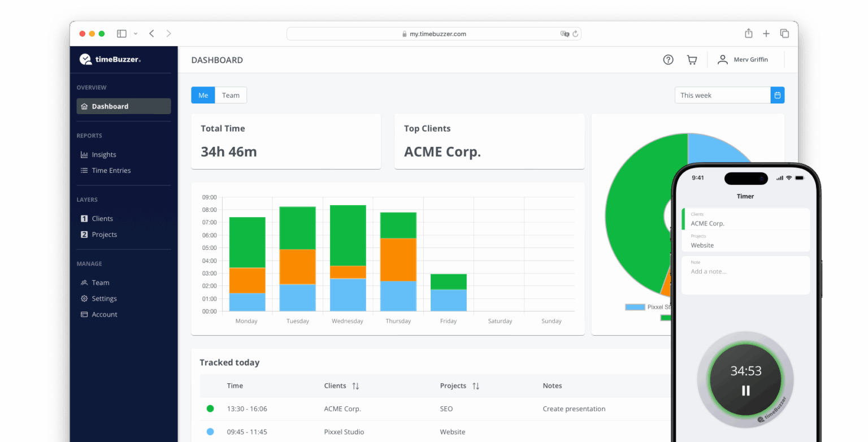Keep the Me view selected

click(203, 95)
